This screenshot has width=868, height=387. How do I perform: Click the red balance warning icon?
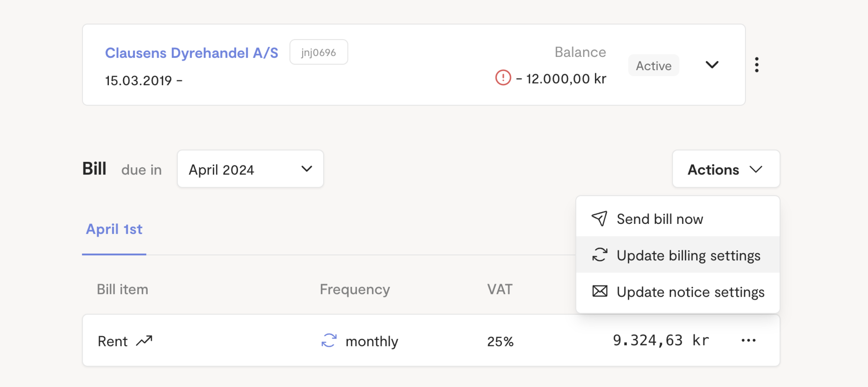[503, 78]
